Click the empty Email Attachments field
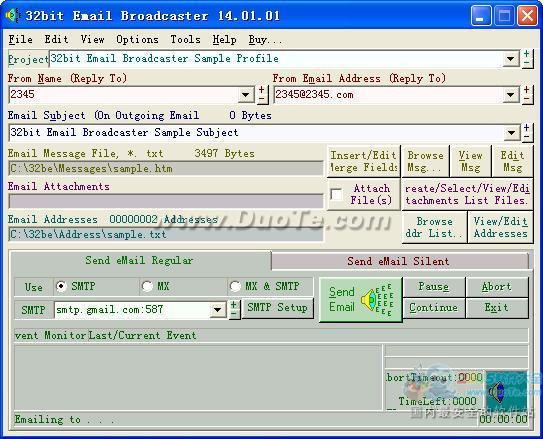The image size is (543, 439). click(166, 201)
